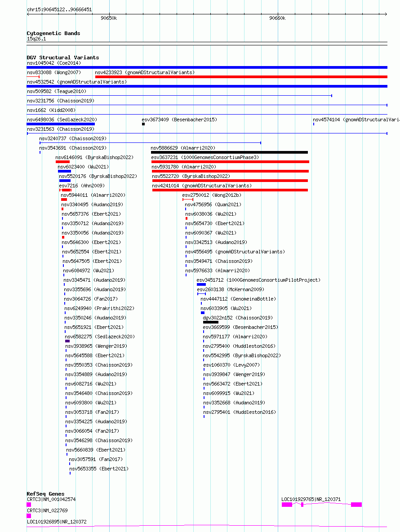Click the nsv5520176 (ByrskaBishop2022) label
Image resolution: width=400 pixels, height=532 pixels.
pyautogui.click(x=98, y=177)
